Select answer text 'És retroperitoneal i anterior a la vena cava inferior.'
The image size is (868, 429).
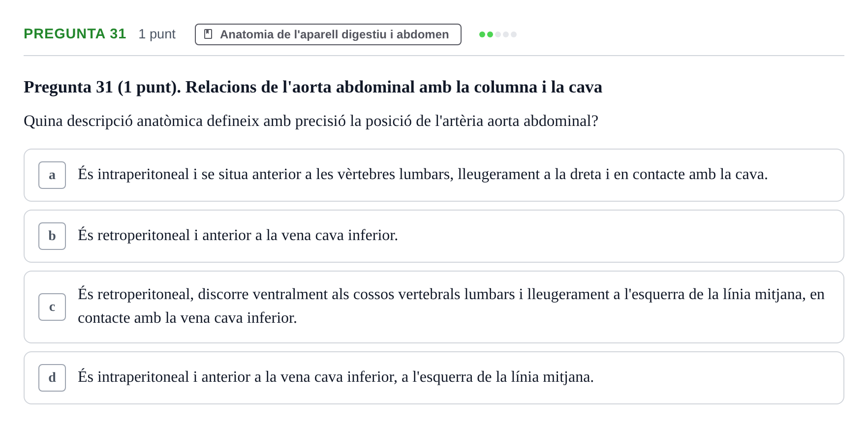coord(238,235)
